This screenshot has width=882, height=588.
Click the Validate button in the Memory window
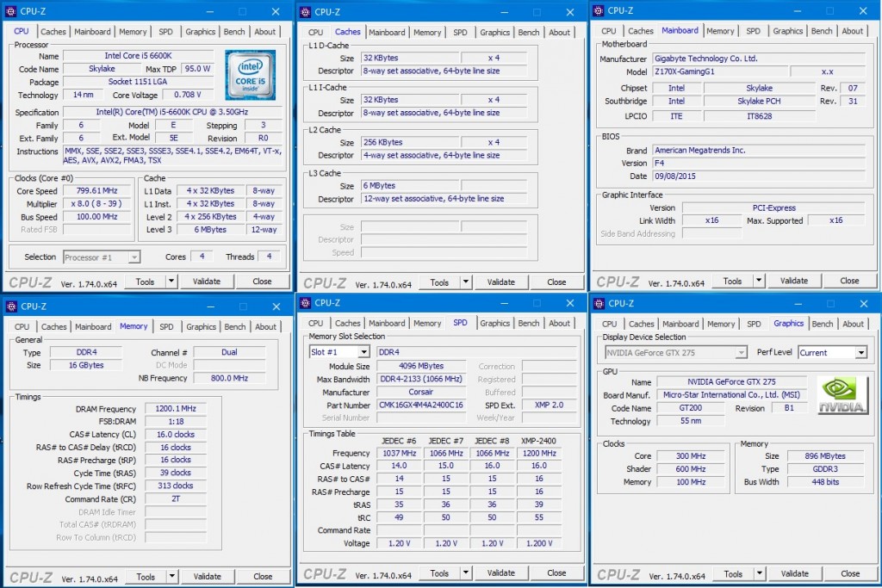207,575
